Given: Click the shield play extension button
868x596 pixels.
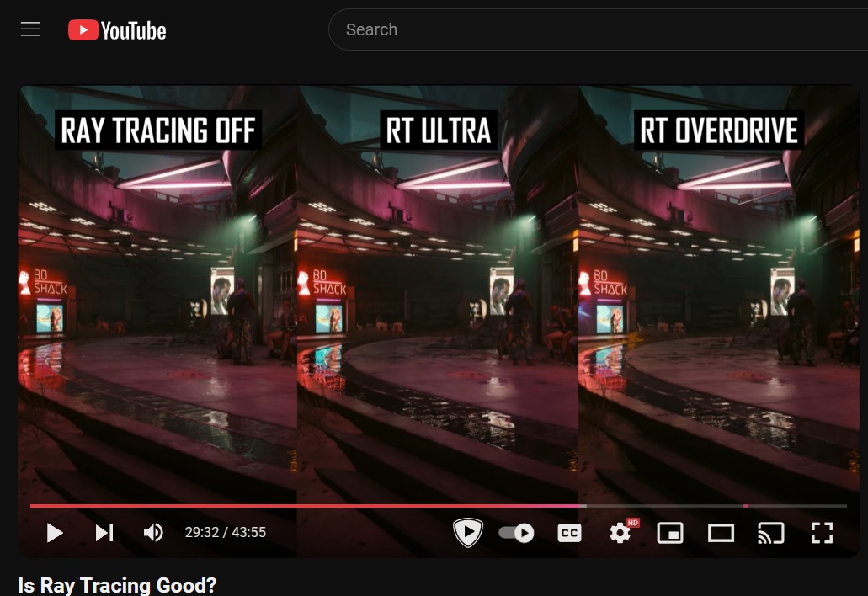Looking at the screenshot, I should point(468,532).
